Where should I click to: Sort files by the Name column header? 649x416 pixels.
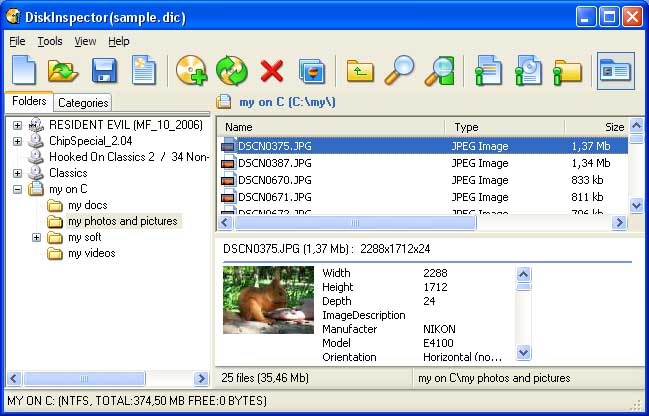tap(331, 127)
